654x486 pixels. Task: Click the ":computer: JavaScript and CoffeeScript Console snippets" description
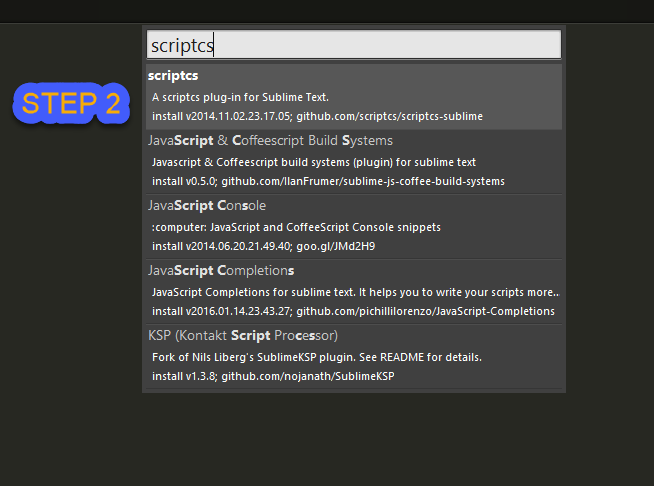coord(296,227)
